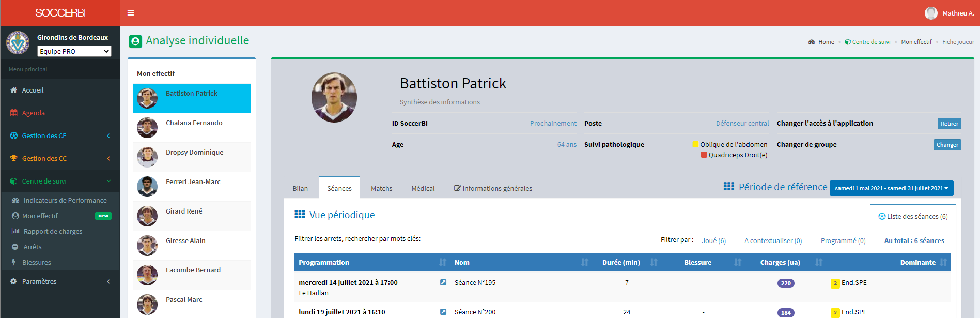Image resolution: width=980 pixels, height=318 pixels.
Task: Click the Retirer button
Action: pos(950,124)
